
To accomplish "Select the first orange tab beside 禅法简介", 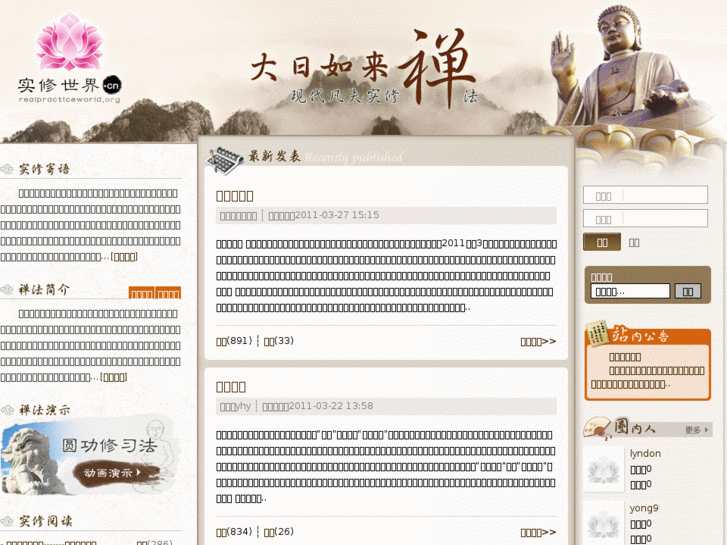I will click(142, 293).
